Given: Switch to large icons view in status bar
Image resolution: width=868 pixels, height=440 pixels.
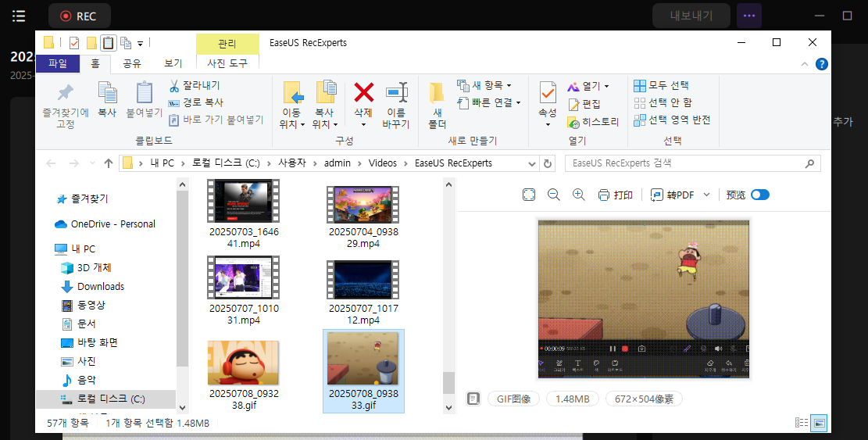Looking at the screenshot, I should click(819, 423).
